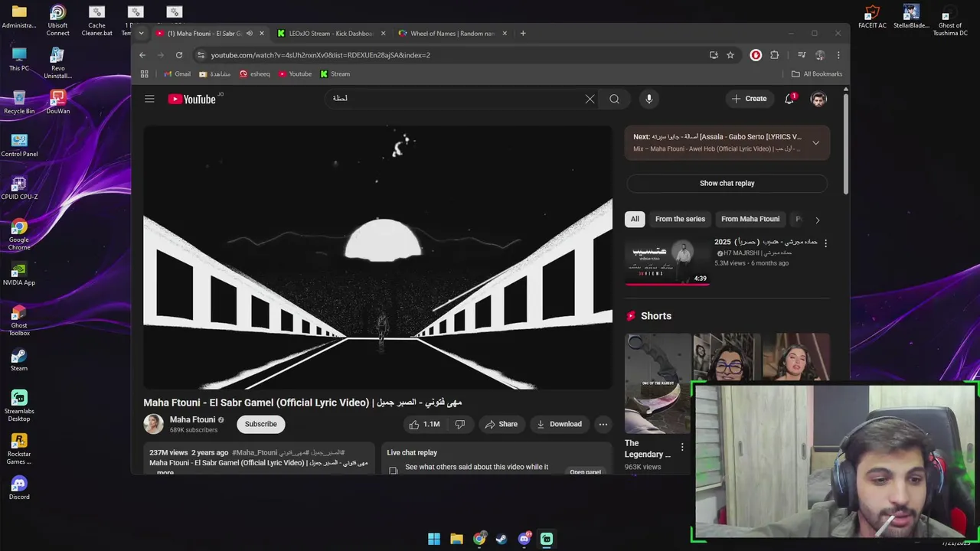Select the All filter chip
The image size is (980, 551).
click(x=635, y=219)
